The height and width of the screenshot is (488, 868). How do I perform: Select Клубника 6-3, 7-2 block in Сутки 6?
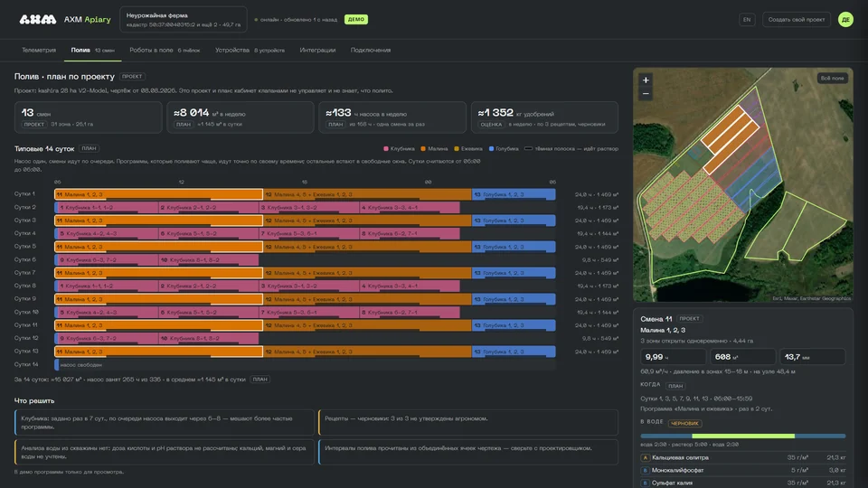coord(107,259)
